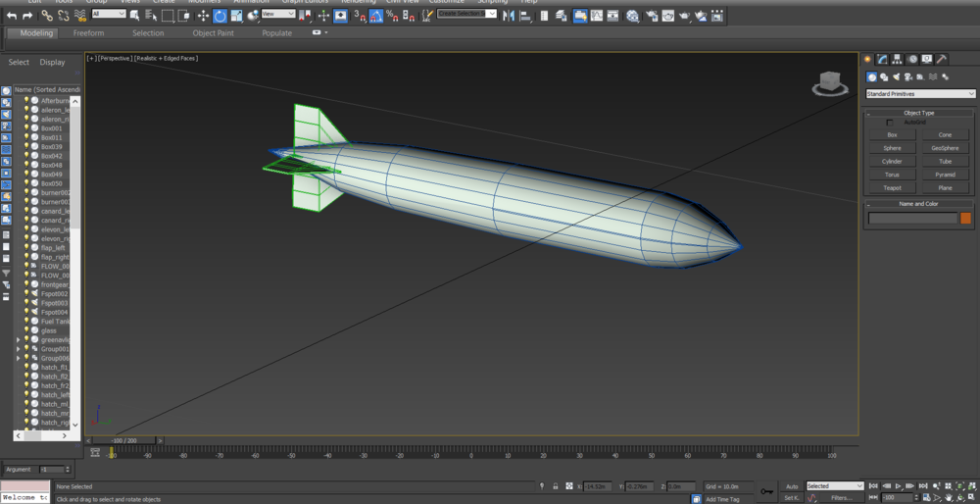Select the Cameras category in Create panel
This screenshot has height=504, width=980.
[907, 76]
